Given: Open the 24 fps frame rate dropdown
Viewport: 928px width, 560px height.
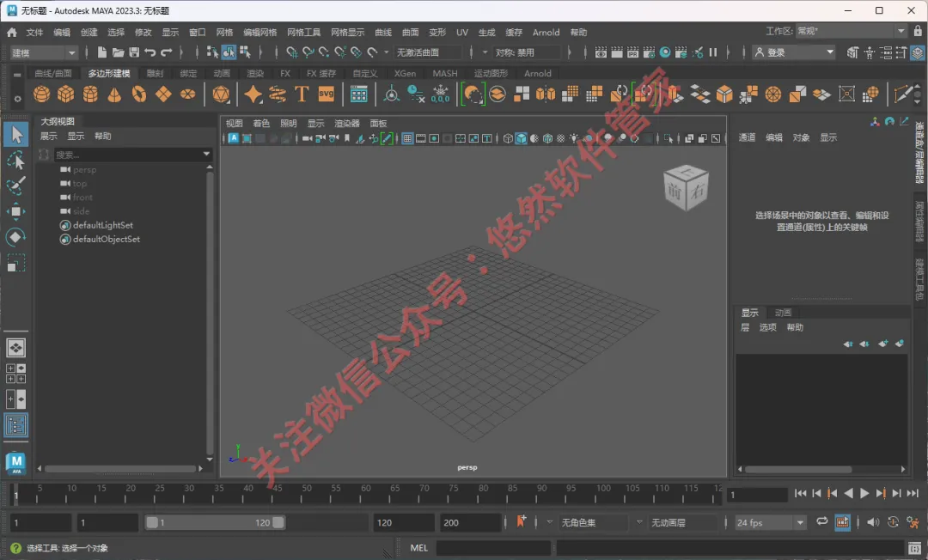Looking at the screenshot, I should pos(770,522).
